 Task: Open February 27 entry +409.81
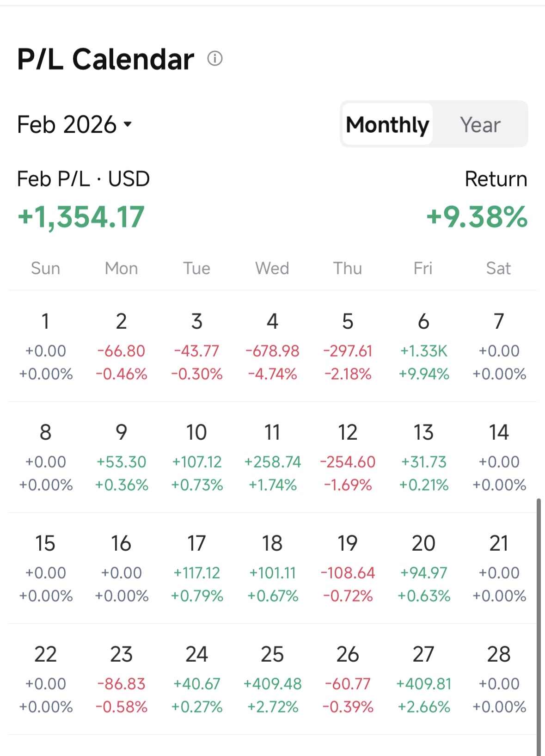[x=423, y=679]
